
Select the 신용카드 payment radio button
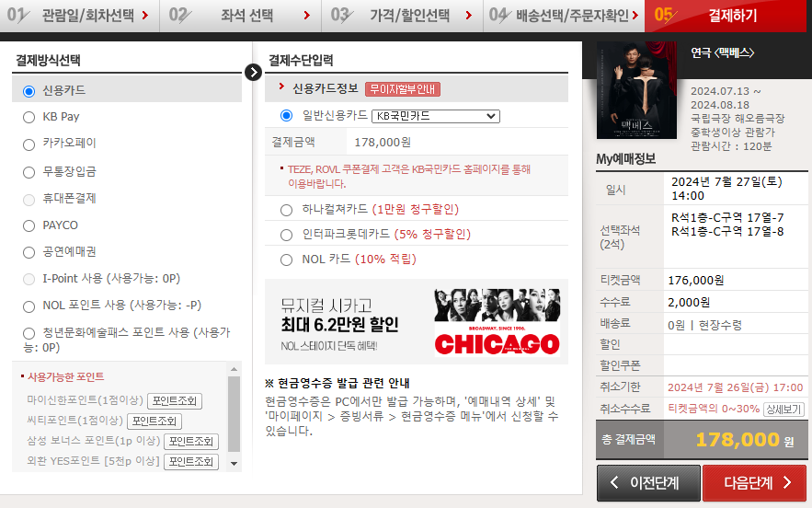(29, 91)
